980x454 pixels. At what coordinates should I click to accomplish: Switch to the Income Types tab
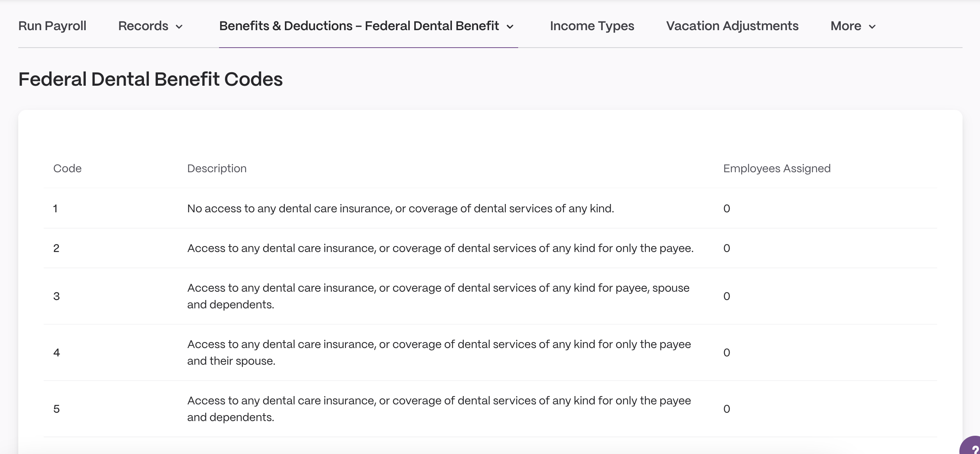592,26
